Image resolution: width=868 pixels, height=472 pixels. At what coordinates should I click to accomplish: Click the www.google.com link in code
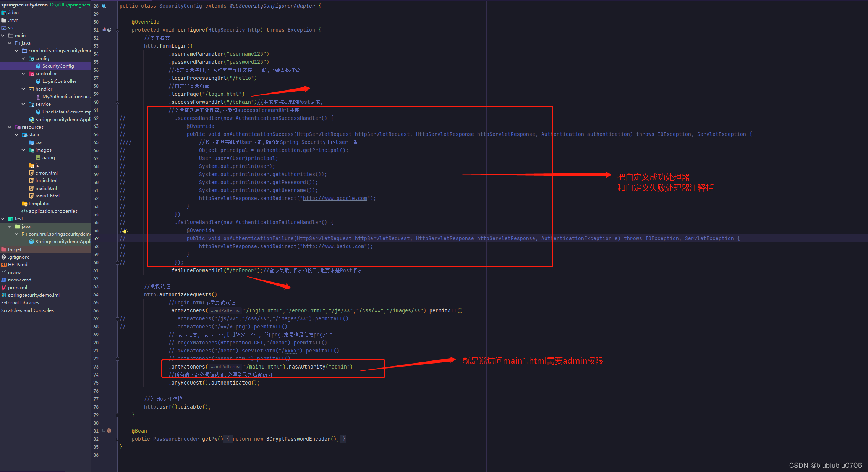pos(335,199)
